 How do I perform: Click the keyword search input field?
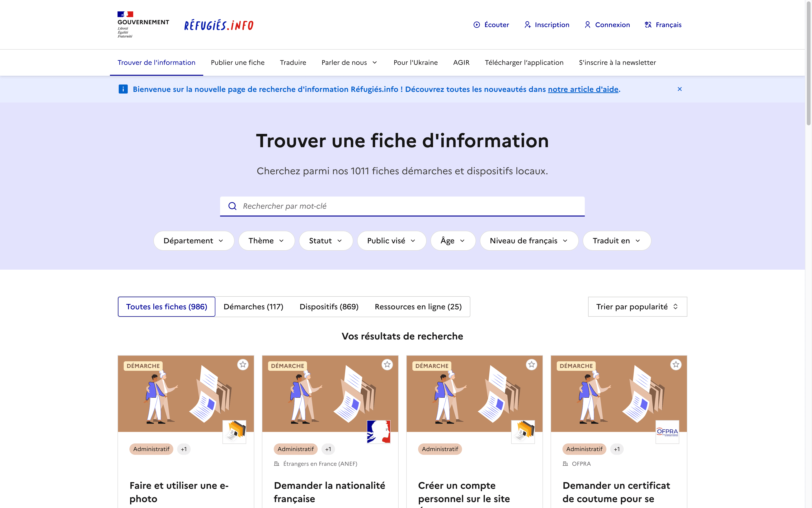(x=402, y=205)
